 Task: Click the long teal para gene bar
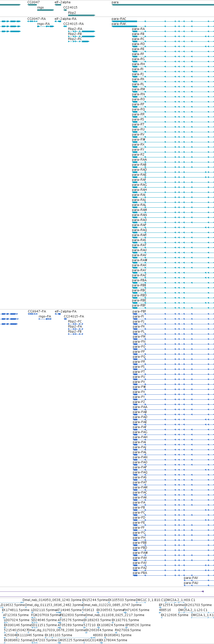click(x=163, y=5)
